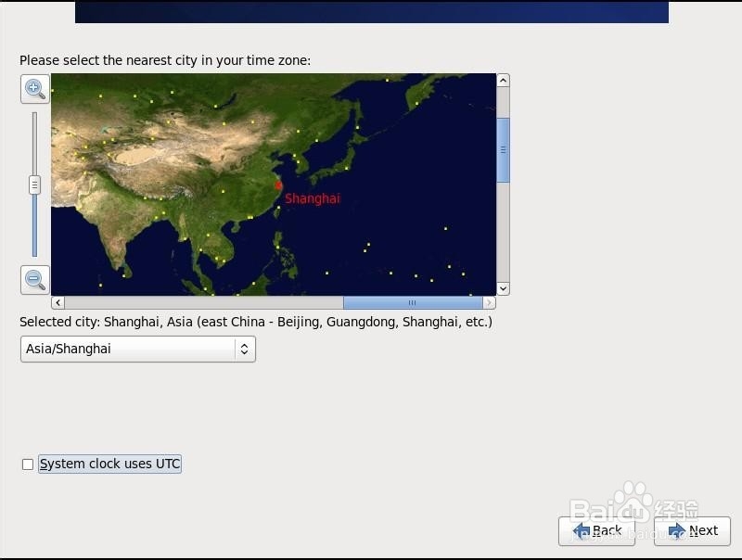Click the left arrow of the horizontal map scrollbar

tap(57, 302)
